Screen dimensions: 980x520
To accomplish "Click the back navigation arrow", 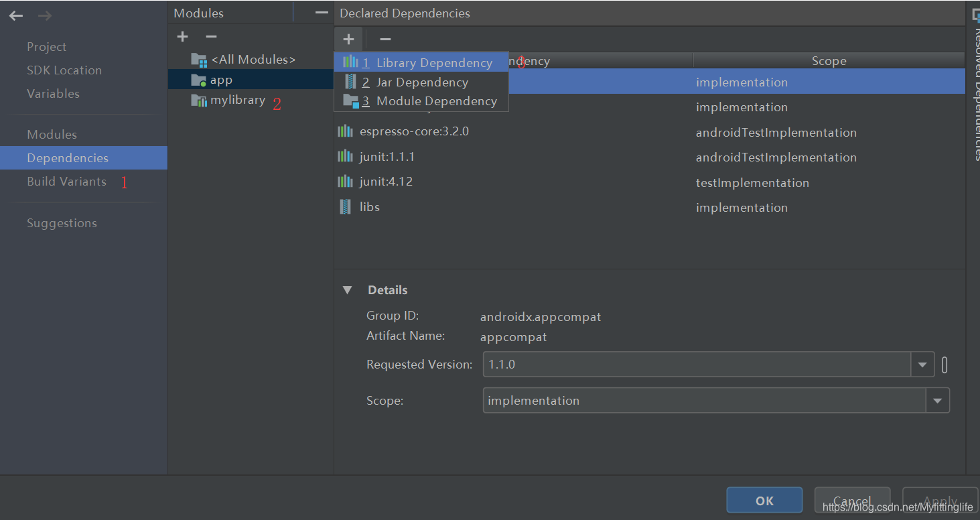I will 16,15.
